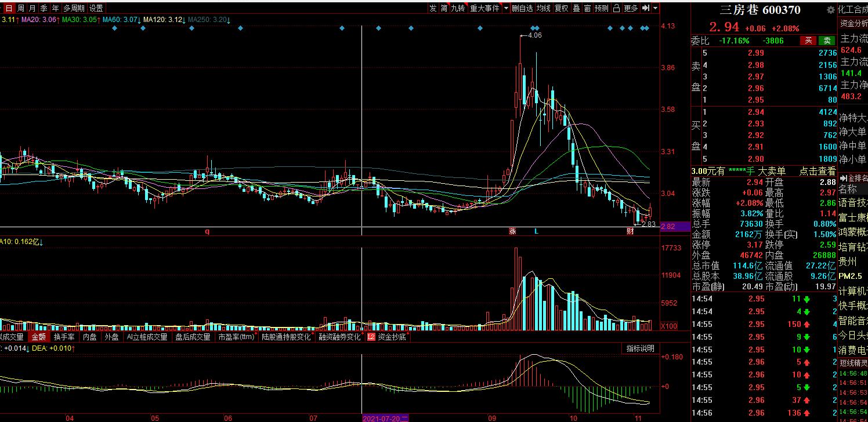
Task: Click the green 卖 sell button
Action: (x=826, y=41)
